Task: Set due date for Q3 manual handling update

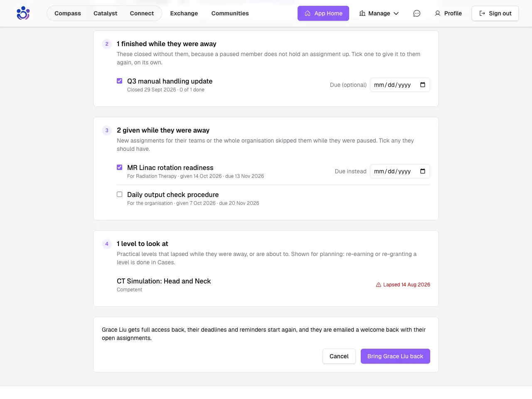Action: tap(400, 85)
